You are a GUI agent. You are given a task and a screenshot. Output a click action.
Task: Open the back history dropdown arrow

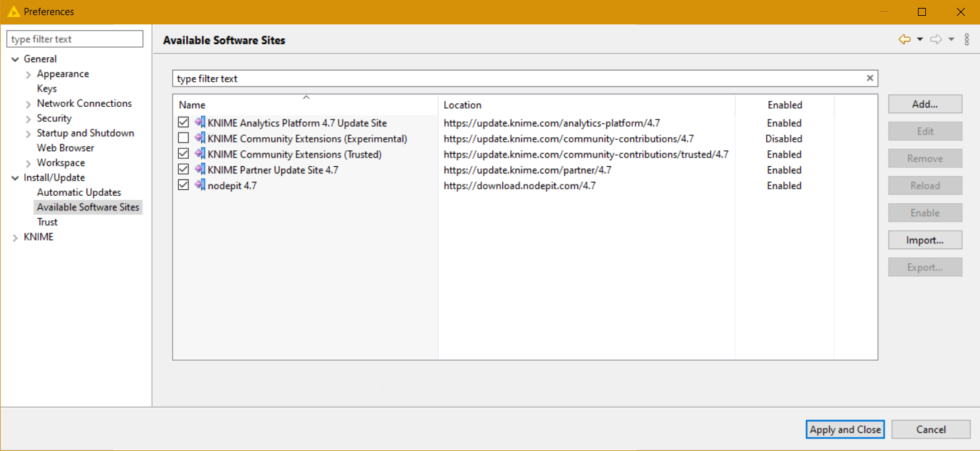(920, 40)
